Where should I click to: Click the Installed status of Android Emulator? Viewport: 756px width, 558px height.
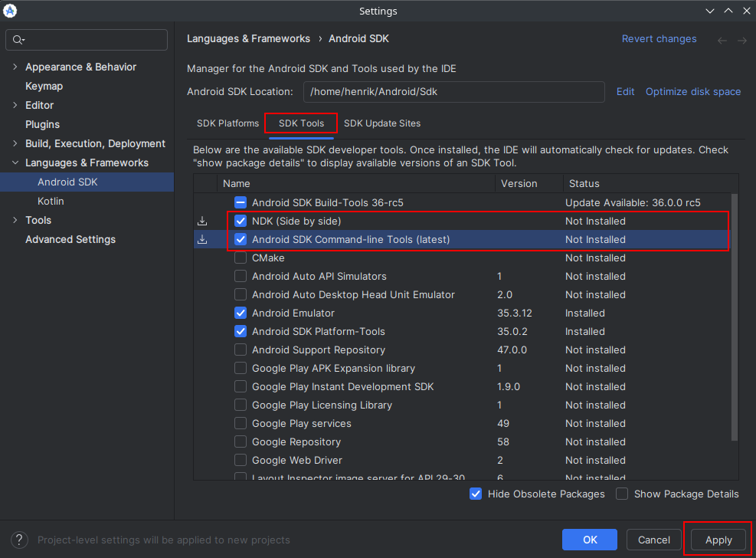pyautogui.click(x=585, y=313)
